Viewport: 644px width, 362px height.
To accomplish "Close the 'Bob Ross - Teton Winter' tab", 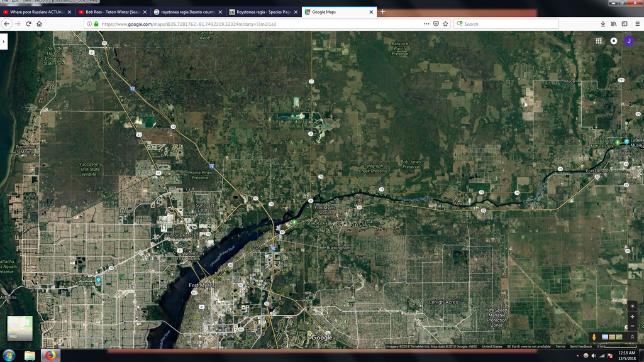I will pyautogui.click(x=145, y=12).
